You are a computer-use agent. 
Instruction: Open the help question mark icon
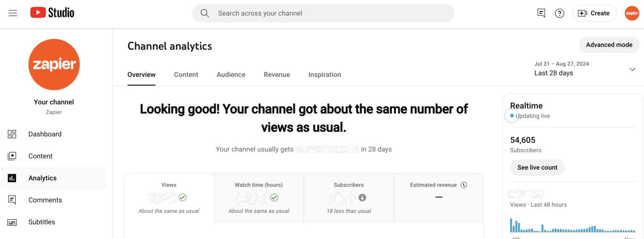point(559,13)
